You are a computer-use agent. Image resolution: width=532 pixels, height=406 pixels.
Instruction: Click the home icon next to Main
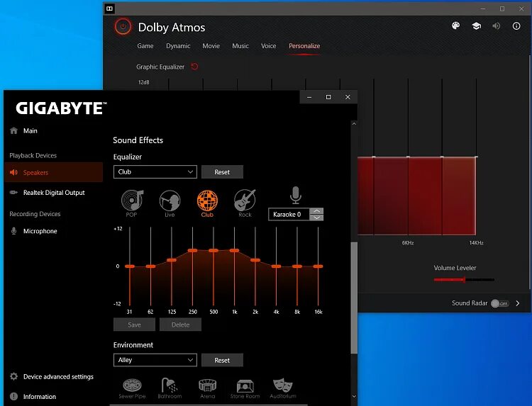click(13, 131)
